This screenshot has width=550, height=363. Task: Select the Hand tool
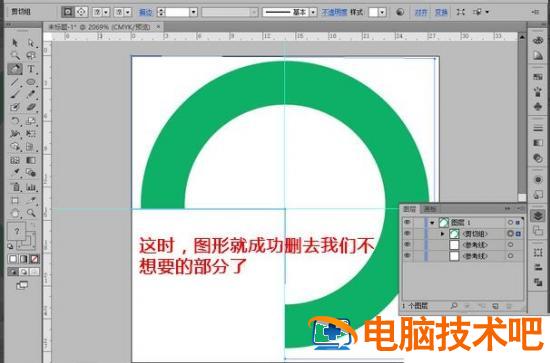coord(15,213)
